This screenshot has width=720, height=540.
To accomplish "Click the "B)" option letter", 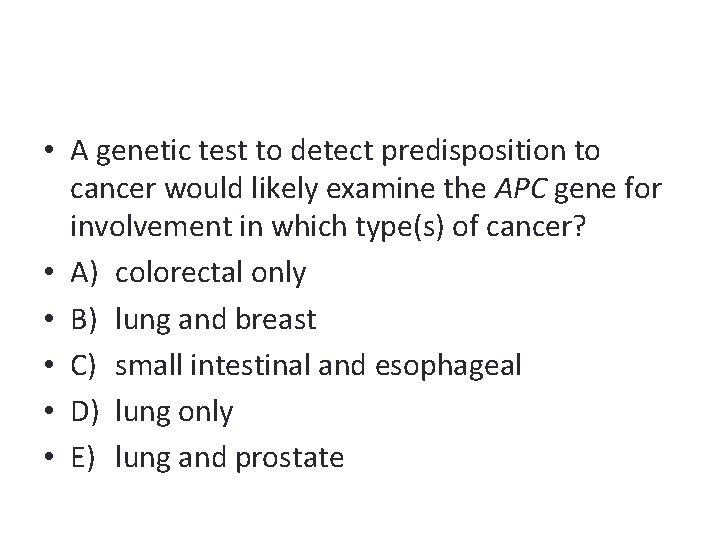I will 85,319.
